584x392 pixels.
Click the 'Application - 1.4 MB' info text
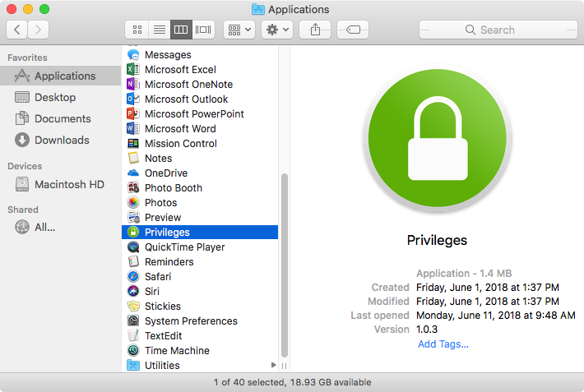pyautogui.click(x=464, y=273)
